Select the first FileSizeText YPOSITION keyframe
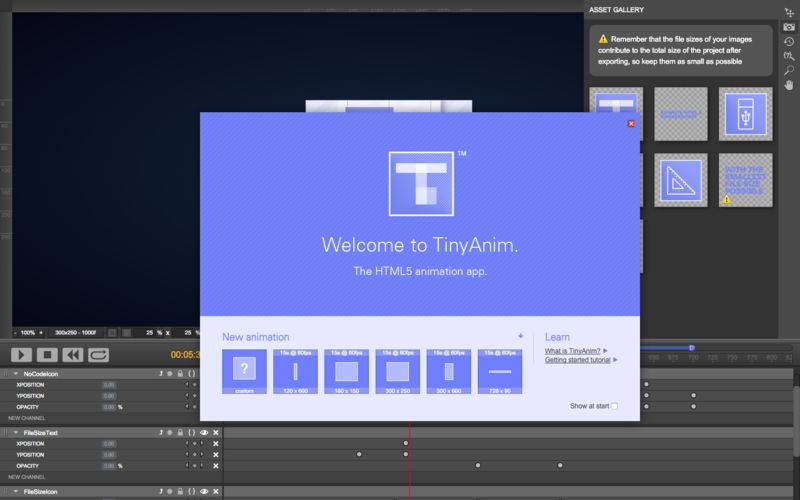This screenshot has width=800, height=500. [x=359, y=454]
